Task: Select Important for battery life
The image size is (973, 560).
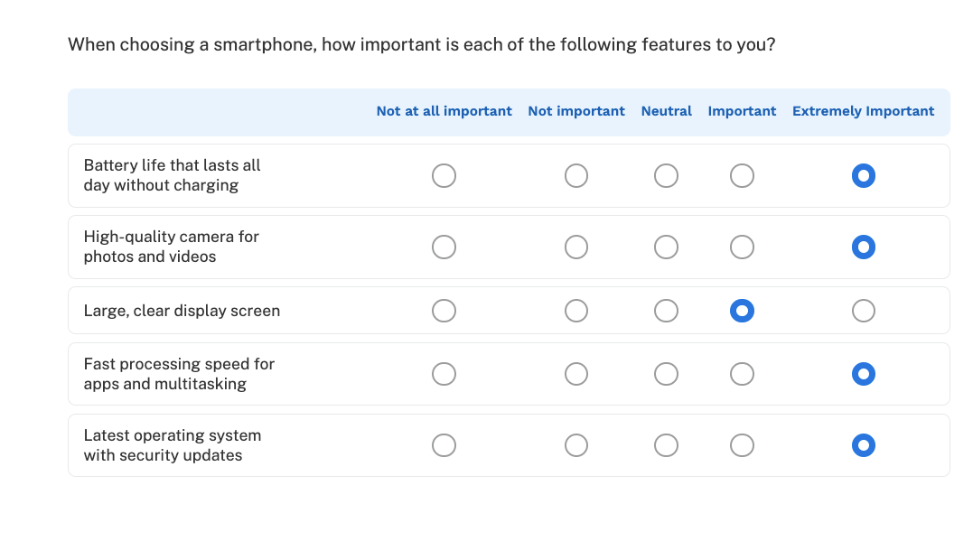Action: [x=742, y=175]
